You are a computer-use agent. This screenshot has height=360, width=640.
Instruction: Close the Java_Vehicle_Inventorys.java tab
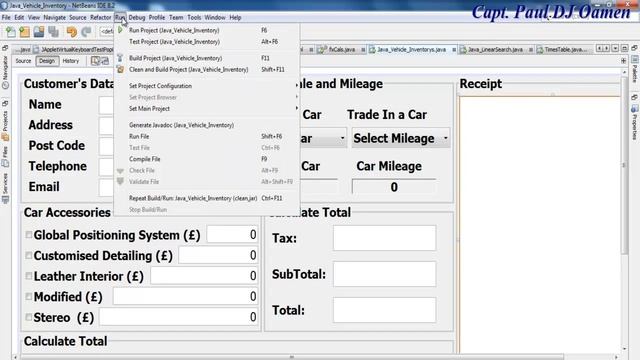(x=453, y=50)
